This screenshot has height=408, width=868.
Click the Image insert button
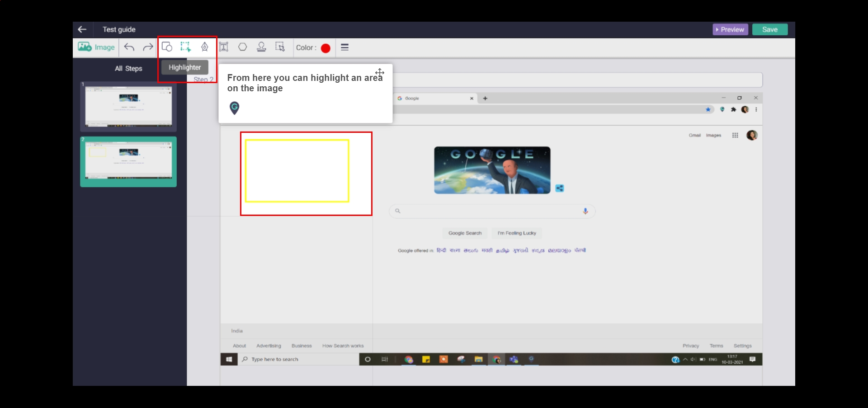coord(96,47)
